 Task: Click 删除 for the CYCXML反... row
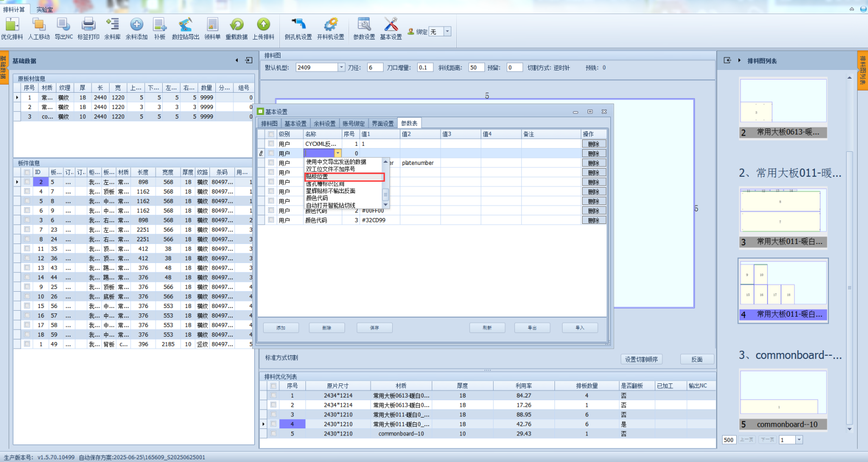(593, 144)
